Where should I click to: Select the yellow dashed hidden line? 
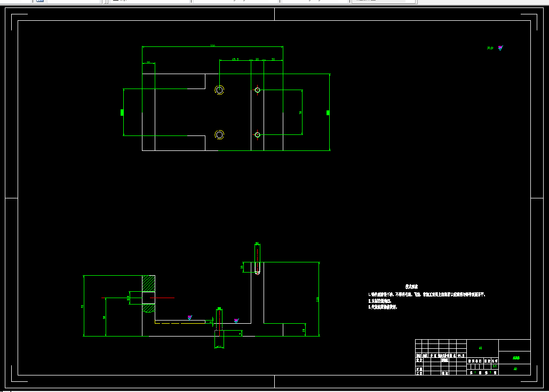(180, 323)
